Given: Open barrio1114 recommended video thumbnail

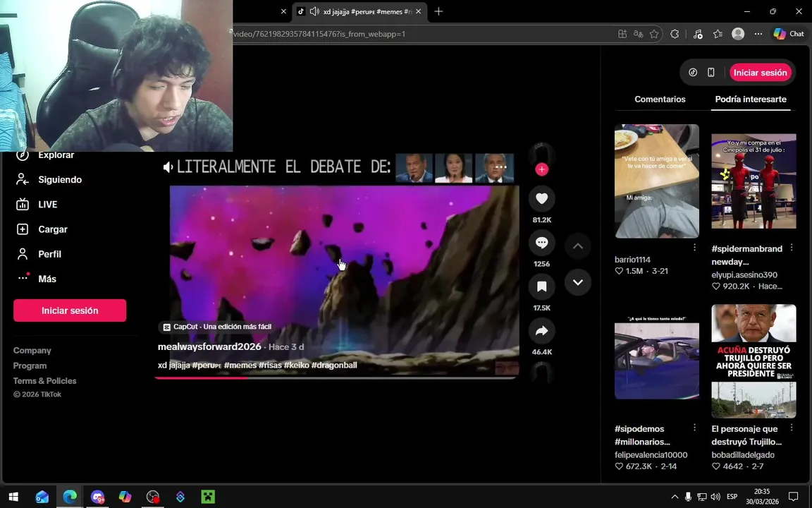Looking at the screenshot, I should pyautogui.click(x=657, y=181).
